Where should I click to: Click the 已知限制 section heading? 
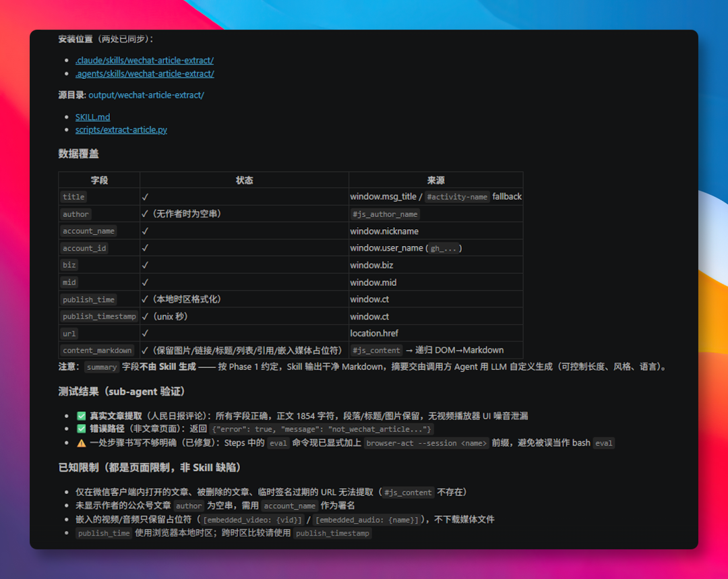click(150, 468)
